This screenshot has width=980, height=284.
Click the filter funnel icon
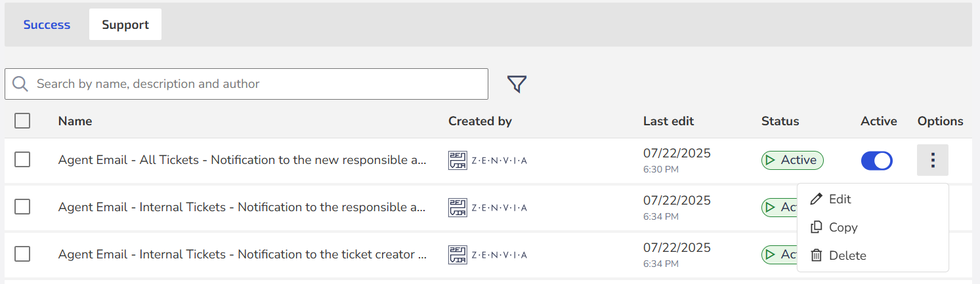pyautogui.click(x=517, y=84)
